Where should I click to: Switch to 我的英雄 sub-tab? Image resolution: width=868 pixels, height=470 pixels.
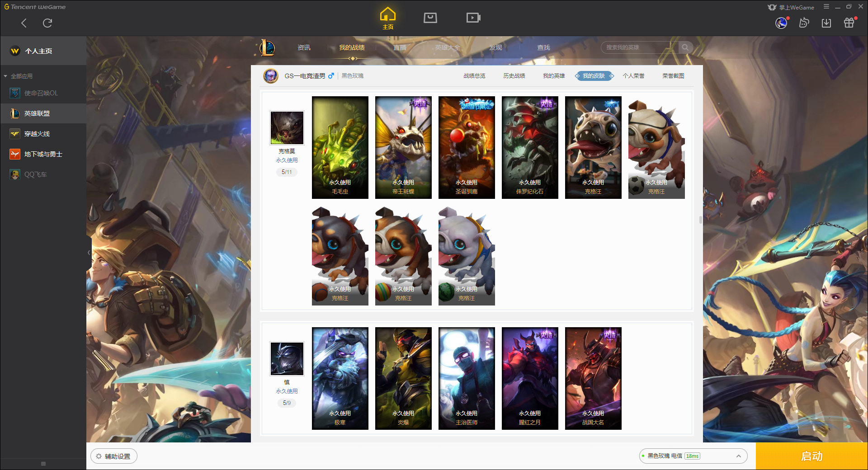tap(554, 76)
